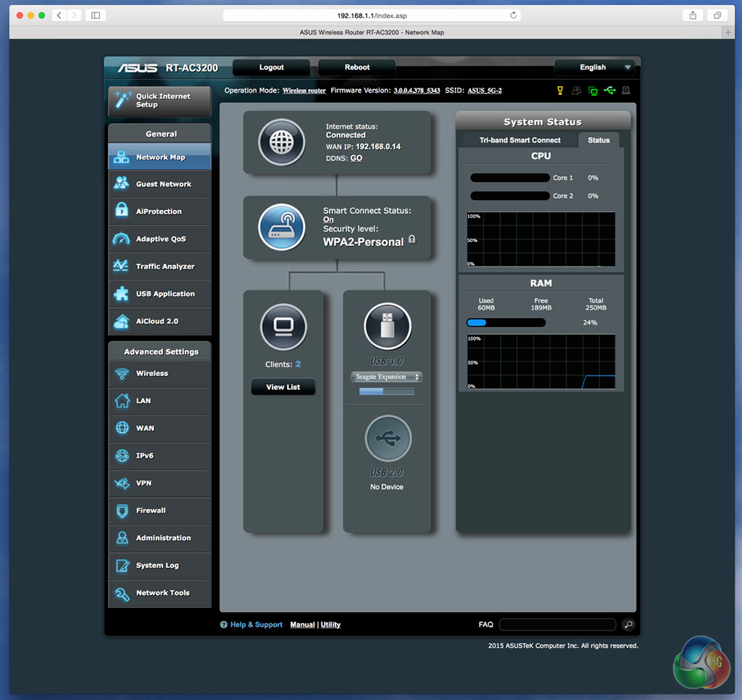The height and width of the screenshot is (700, 742).
Task: Click the USB 2.0 port icon
Action: (388, 438)
